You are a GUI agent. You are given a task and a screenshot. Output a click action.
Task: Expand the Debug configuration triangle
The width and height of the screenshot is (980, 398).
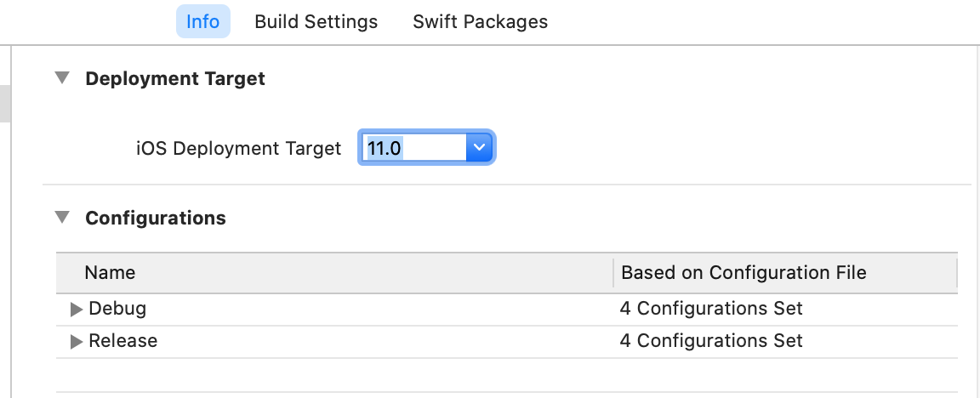tap(77, 309)
